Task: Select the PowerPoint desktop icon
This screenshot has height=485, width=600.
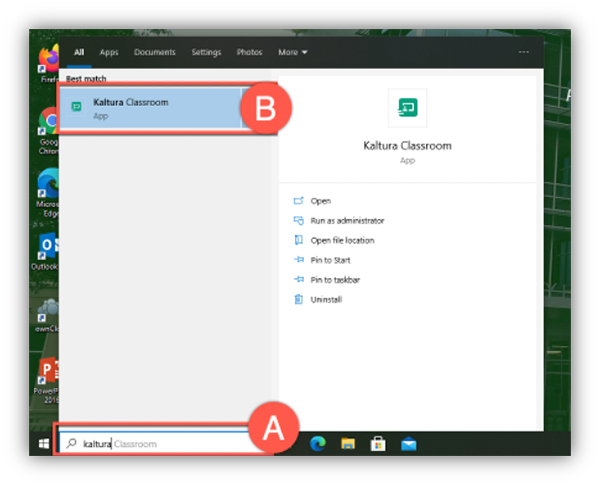Action: [47, 372]
